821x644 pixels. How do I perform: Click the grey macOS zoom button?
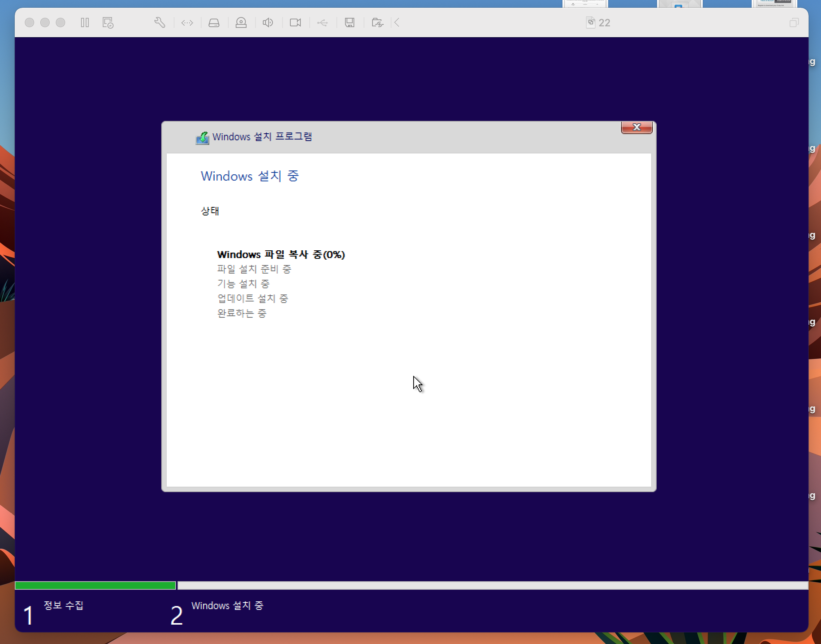60,22
